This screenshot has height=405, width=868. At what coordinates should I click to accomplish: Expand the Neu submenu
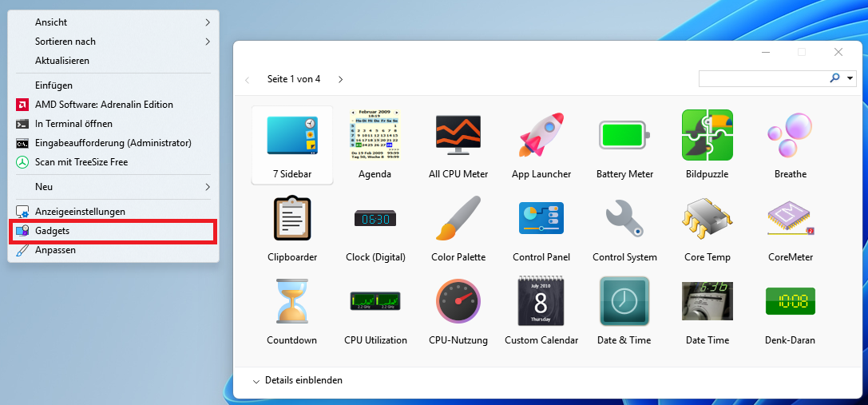pos(113,187)
